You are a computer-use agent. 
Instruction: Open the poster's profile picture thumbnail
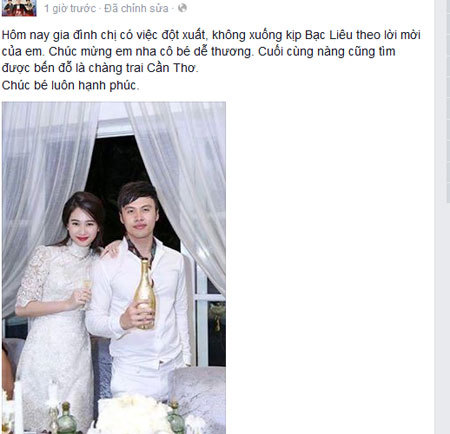tap(19, 8)
